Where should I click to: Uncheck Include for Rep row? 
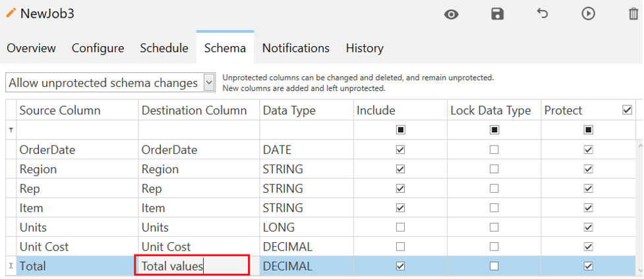click(x=401, y=188)
